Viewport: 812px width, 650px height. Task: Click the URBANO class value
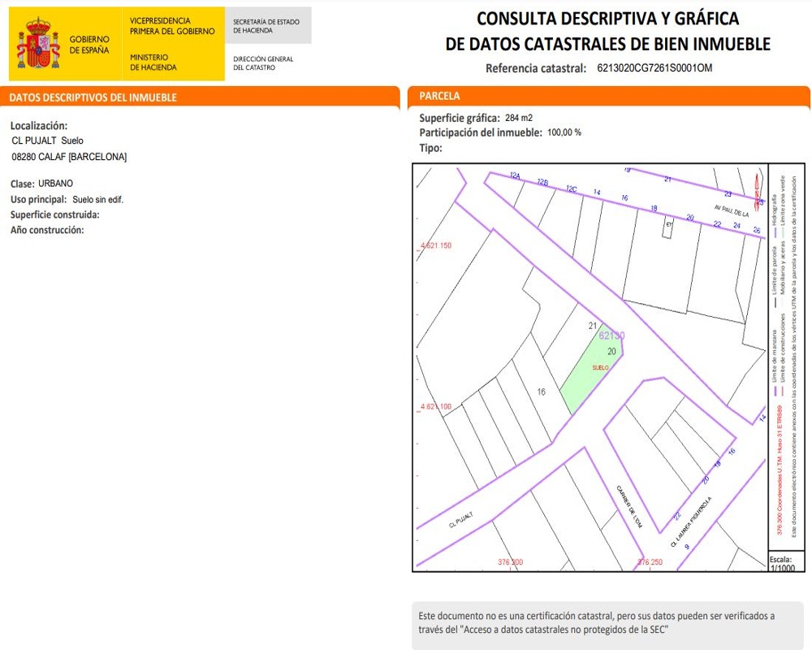click(55, 184)
